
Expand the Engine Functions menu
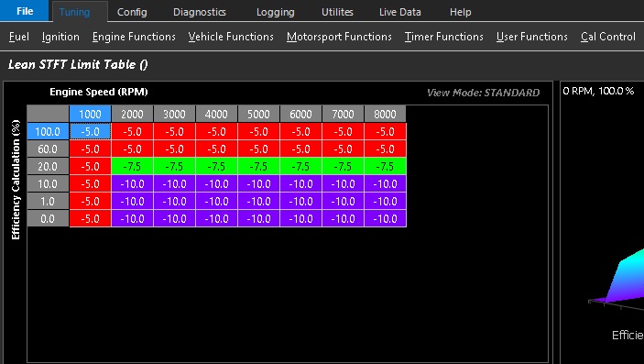[x=134, y=37]
